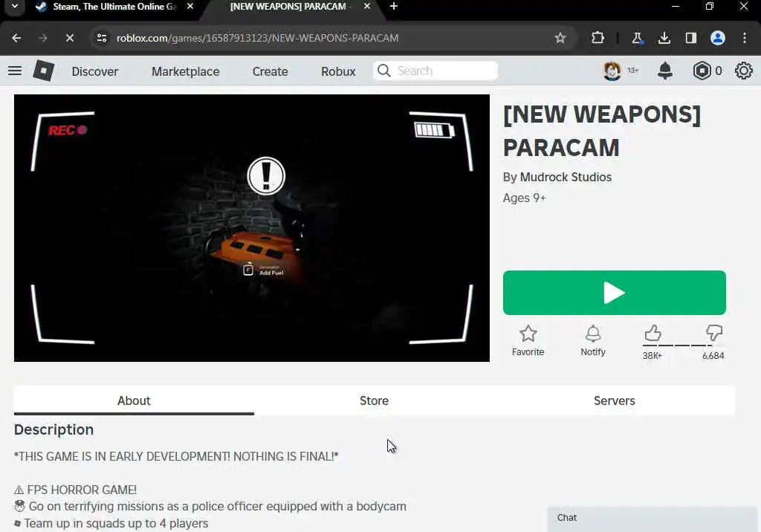Open the Robux balance icon
The image size is (761, 532).
click(702, 71)
